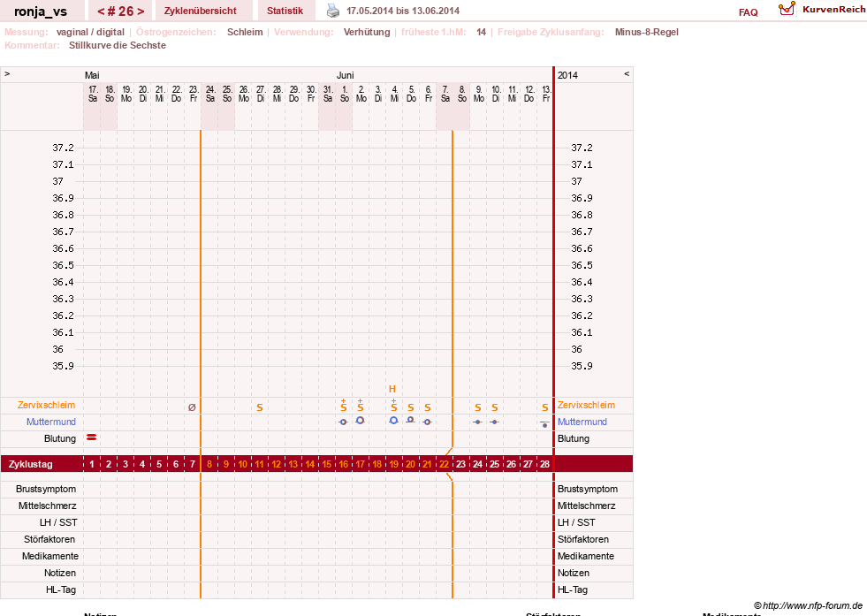Click the S mucus symbol on cycle day 24
867x616 pixels.
478,407
